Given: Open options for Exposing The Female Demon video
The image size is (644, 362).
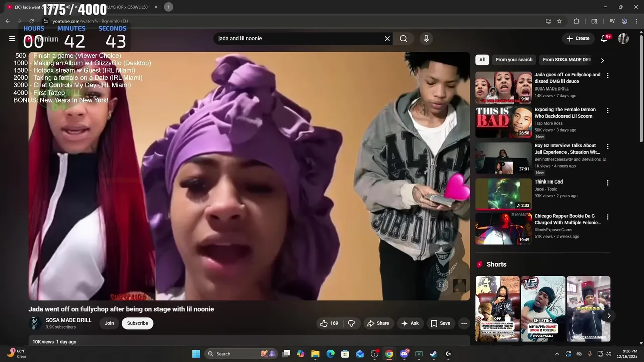Looking at the screenshot, I should click(608, 111).
